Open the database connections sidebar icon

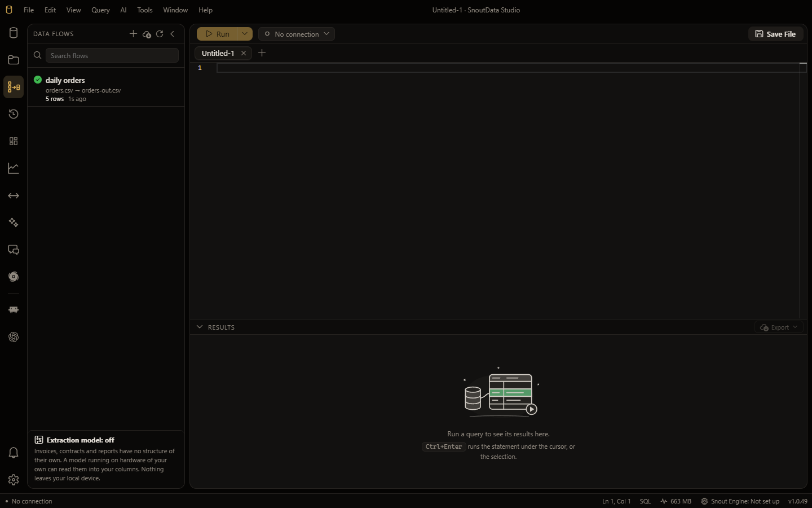tap(14, 33)
